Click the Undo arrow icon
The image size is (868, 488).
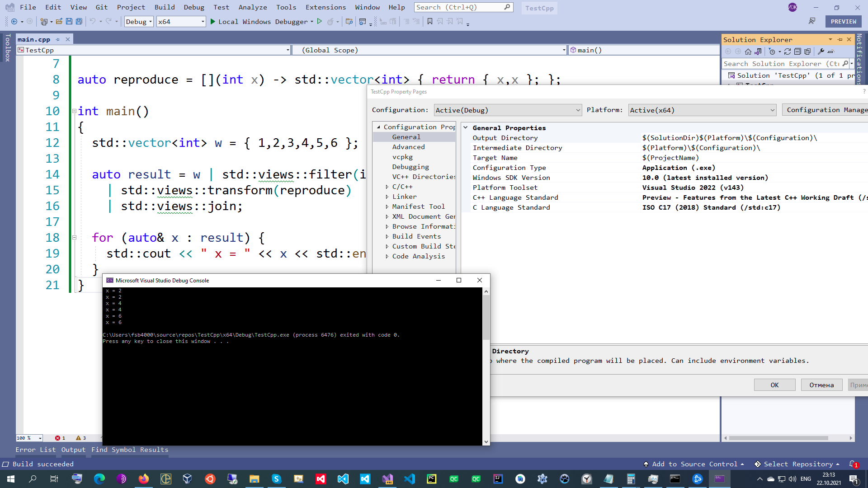93,21
